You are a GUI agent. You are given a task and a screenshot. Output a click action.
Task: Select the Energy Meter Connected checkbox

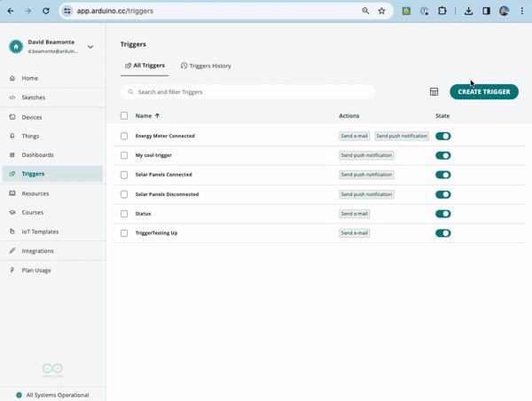coord(124,136)
